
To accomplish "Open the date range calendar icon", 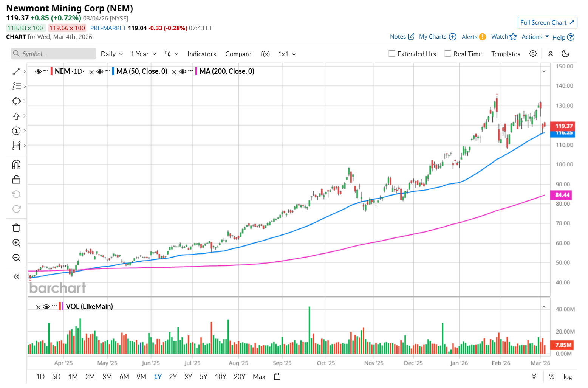I will (x=277, y=377).
